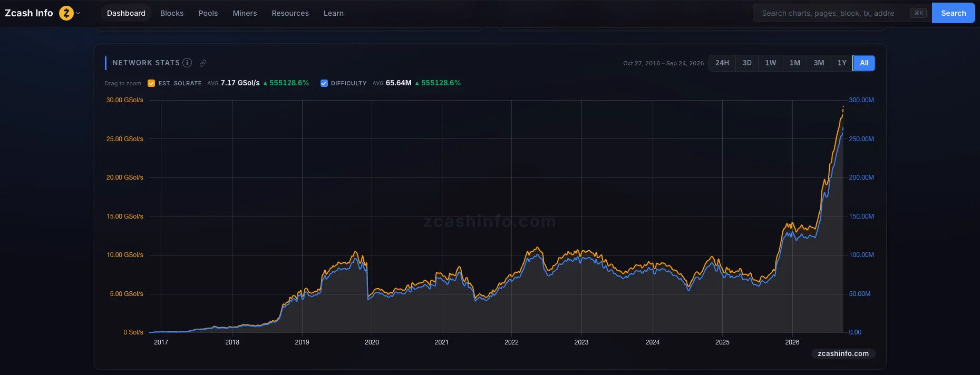Viewport: 980px width, 375px height.
Task: Open the network stats info icon
Action: [x=187, y=63]
